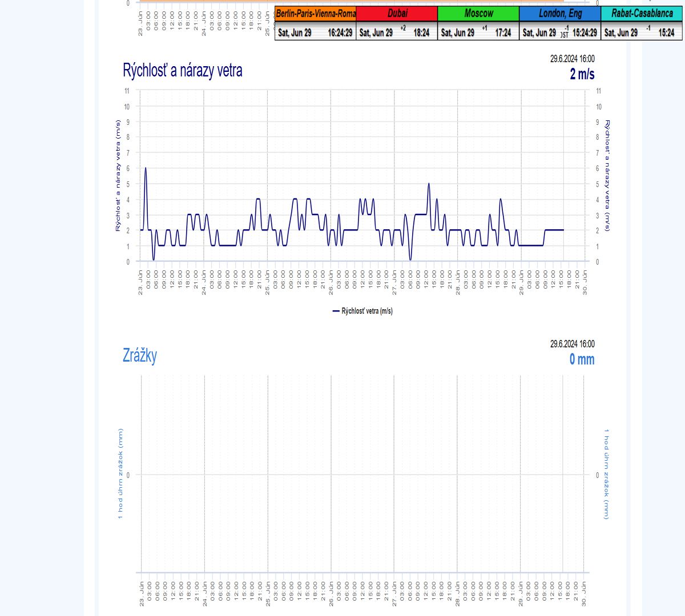
Task: Click the left axis label of Zrážky chart
Action: 120,473
